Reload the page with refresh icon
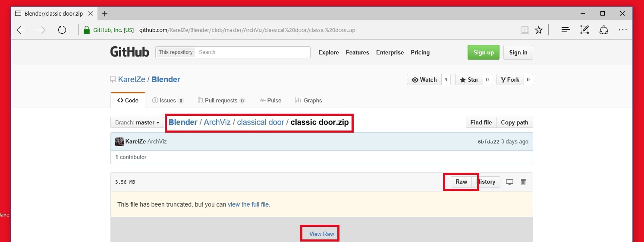The height and width of the screenshot is (242, 644). point(62,30)
